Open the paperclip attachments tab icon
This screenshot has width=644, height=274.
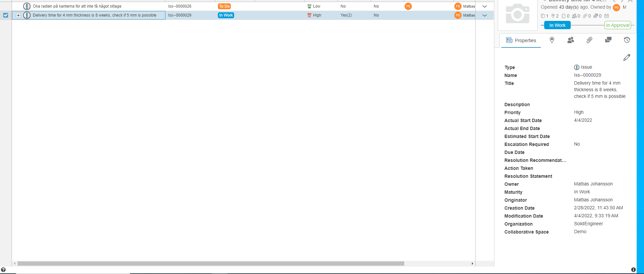click(589, 40)
